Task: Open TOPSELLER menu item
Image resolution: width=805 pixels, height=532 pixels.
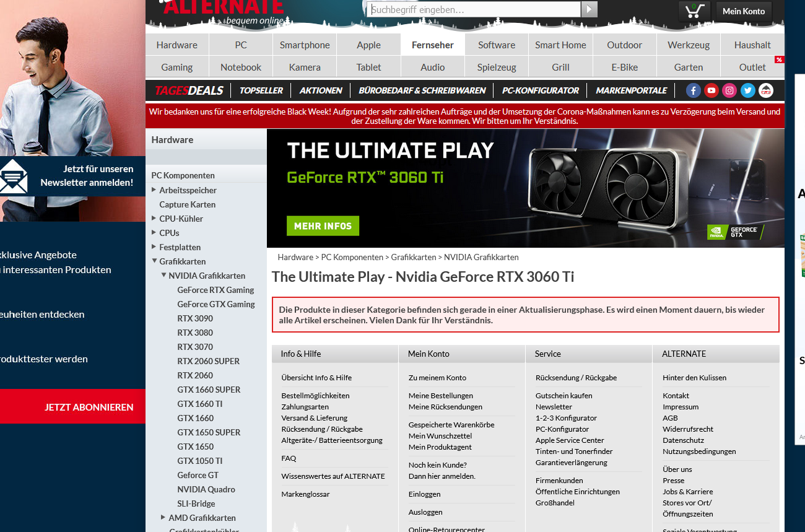Action: pyautogui.click(x=261, y=90)
